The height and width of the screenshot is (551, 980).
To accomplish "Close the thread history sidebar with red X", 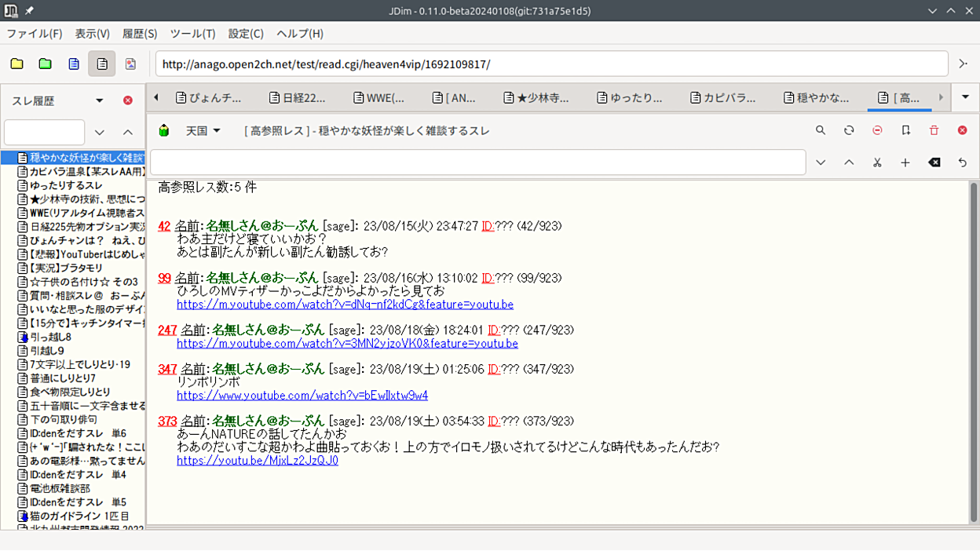I will (128, 100).
